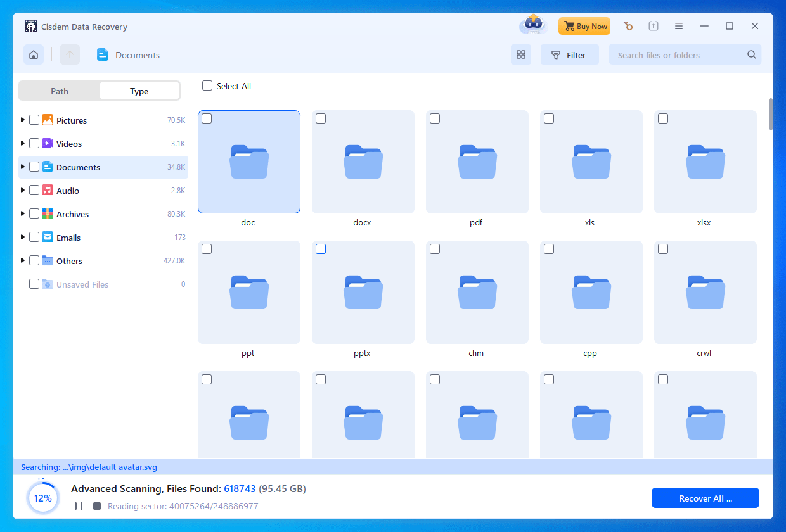Click the key-shaped activate license icon
This screenshot has height=532, width=786.
click(628, 26)
